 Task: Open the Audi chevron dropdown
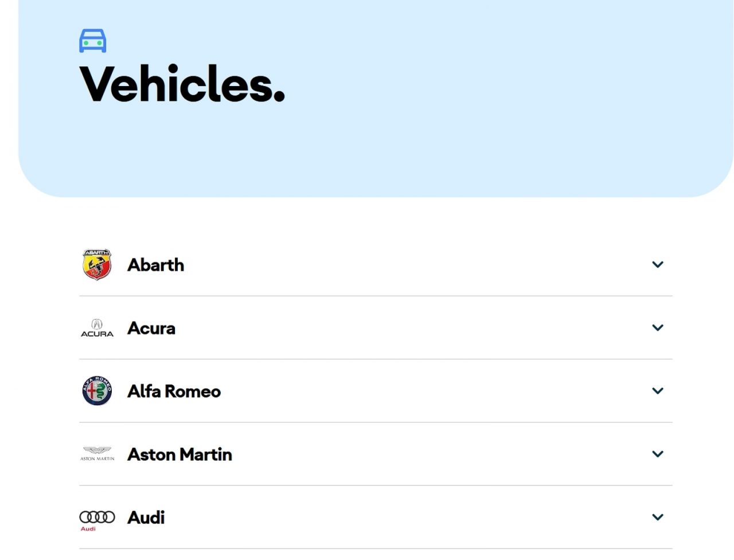(658, 517)
